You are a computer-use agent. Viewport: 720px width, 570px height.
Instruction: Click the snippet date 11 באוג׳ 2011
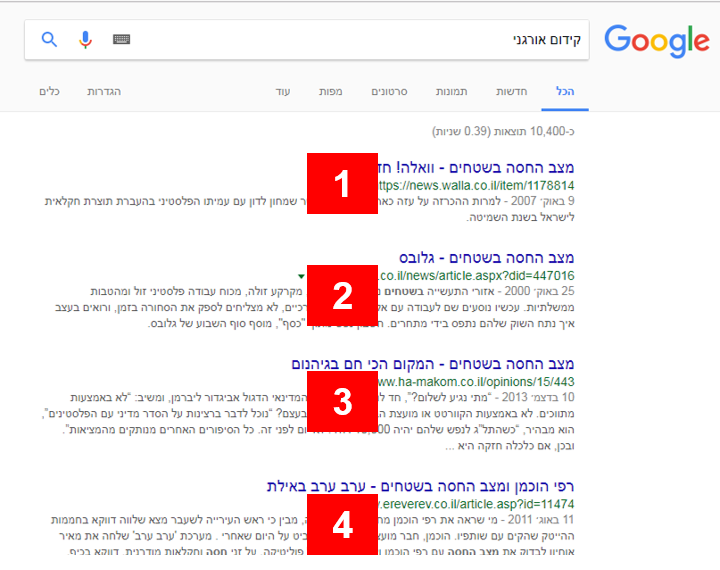point(541,519)
